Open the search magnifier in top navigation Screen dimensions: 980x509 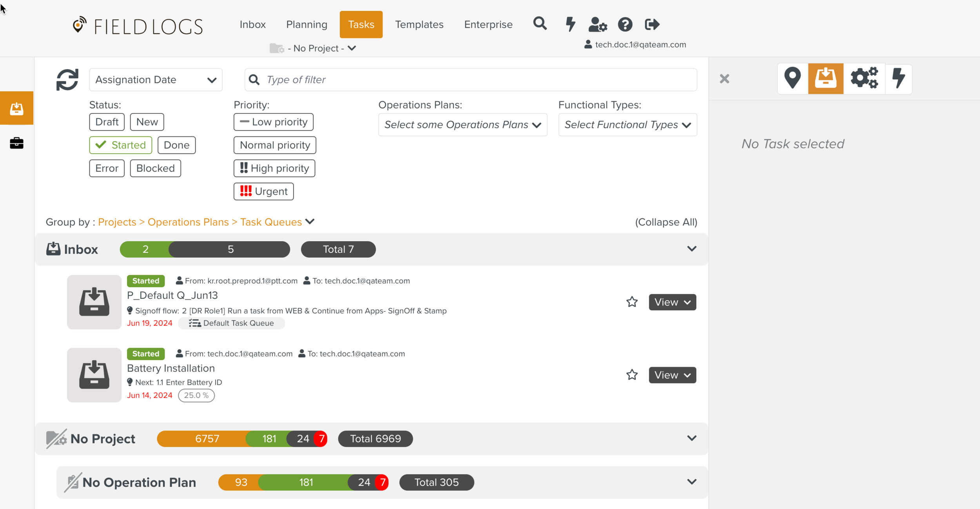[x=540, y=24]
